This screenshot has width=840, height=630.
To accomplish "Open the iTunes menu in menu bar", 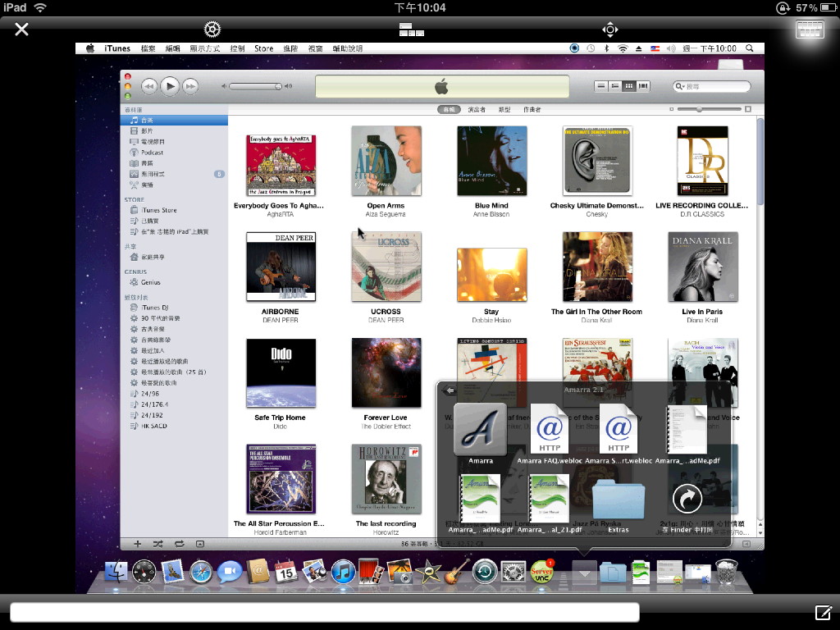I will (x=117, y=48).
